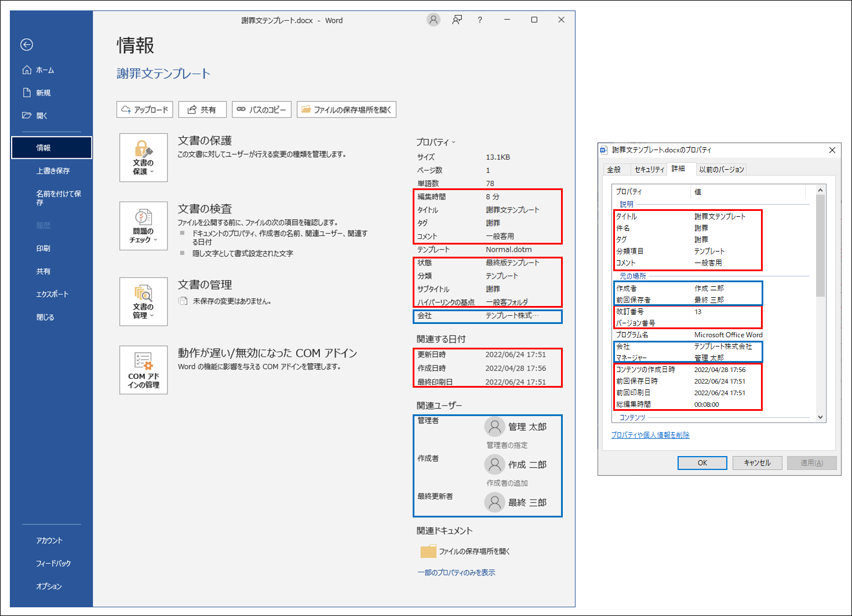Click 作成者の追加 field
The width and height of the screenshot is (852, 616).
coord(507,483)
